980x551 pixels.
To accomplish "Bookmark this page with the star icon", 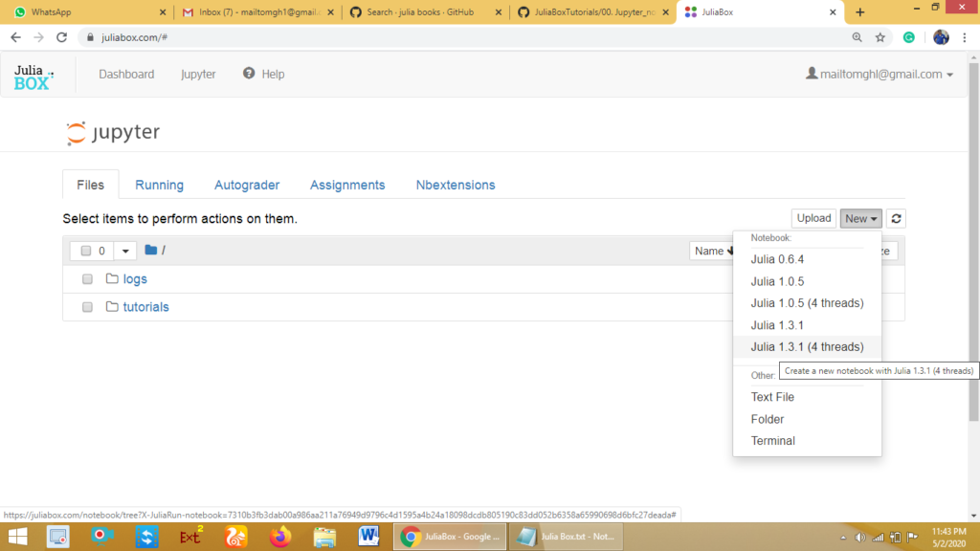I will (x=880, y=37).
